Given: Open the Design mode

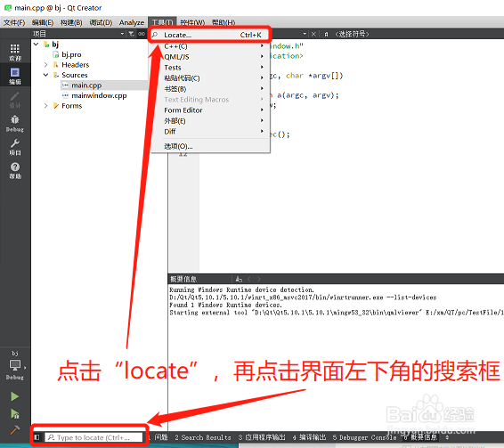Looking at the screenshot, I should (x=15, y=100).
